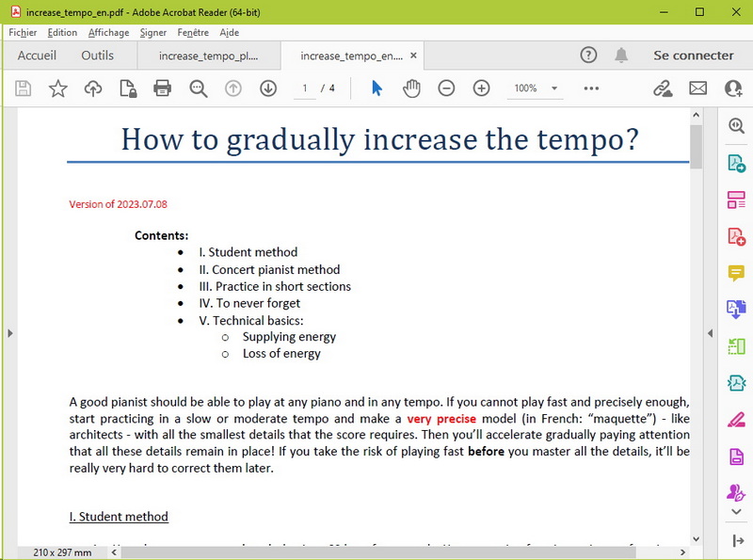Expand the left navigation pane arrow
This screenshot has width=753, height=560.
tap(8, 333)
